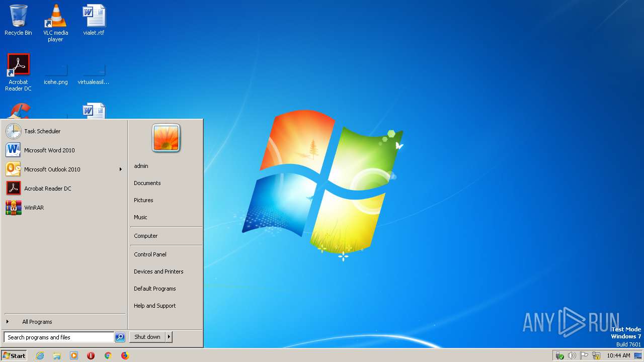Click Task Scheduler icon in Start menu
Screen dimensions: 644x362
tap(14, 131)
